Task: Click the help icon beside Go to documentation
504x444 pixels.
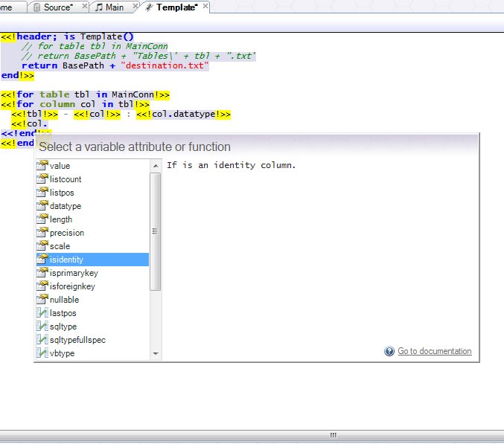Action: pos(389,351)
